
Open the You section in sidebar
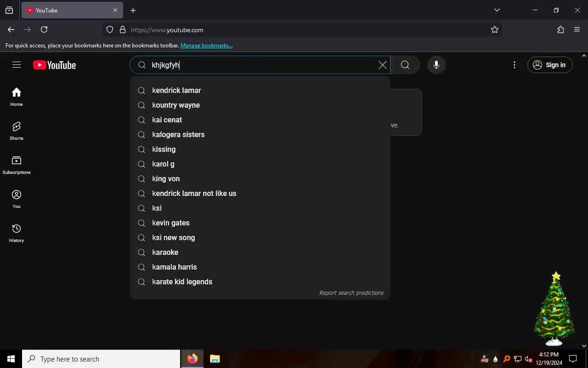point(17,199)
